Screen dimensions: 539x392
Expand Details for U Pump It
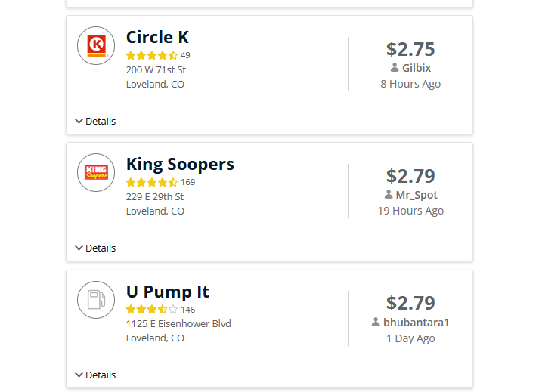95,375
